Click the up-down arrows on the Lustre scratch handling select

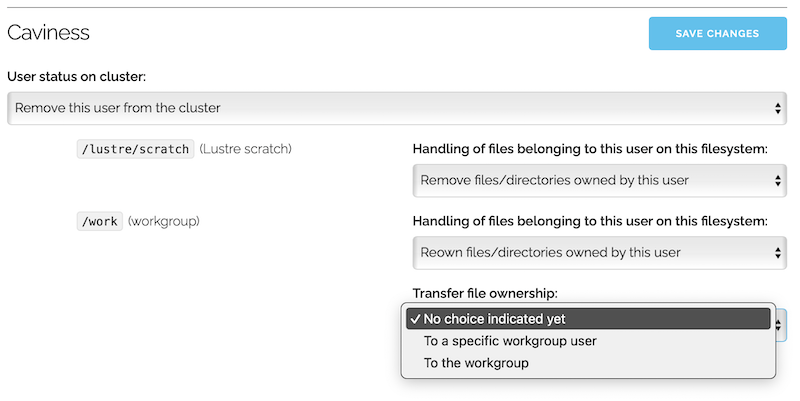(x=778, y=181)
